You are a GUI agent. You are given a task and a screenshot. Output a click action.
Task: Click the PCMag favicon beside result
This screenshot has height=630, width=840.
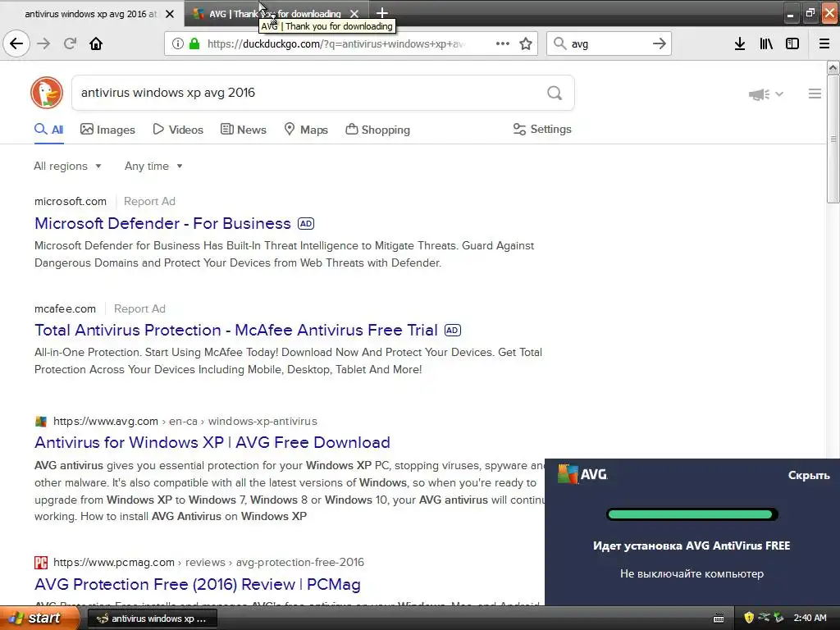41,562
